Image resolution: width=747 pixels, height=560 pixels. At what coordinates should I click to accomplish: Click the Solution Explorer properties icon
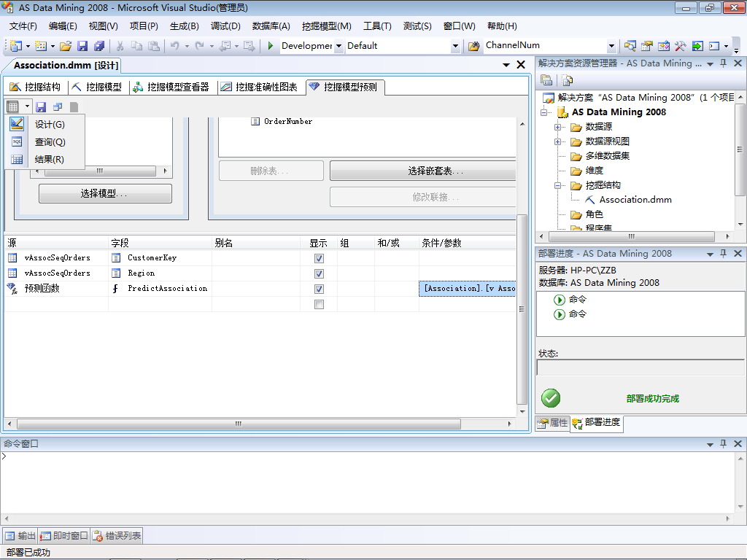546,80
